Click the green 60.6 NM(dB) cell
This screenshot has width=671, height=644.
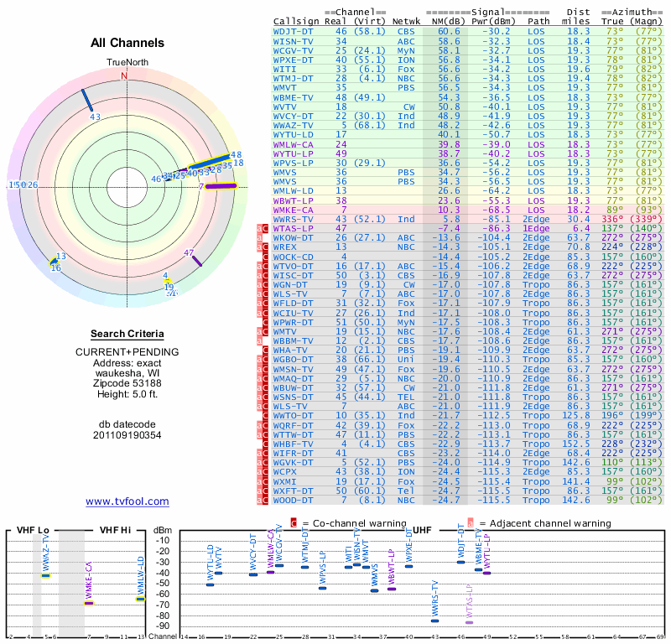(x=449, y=31)
